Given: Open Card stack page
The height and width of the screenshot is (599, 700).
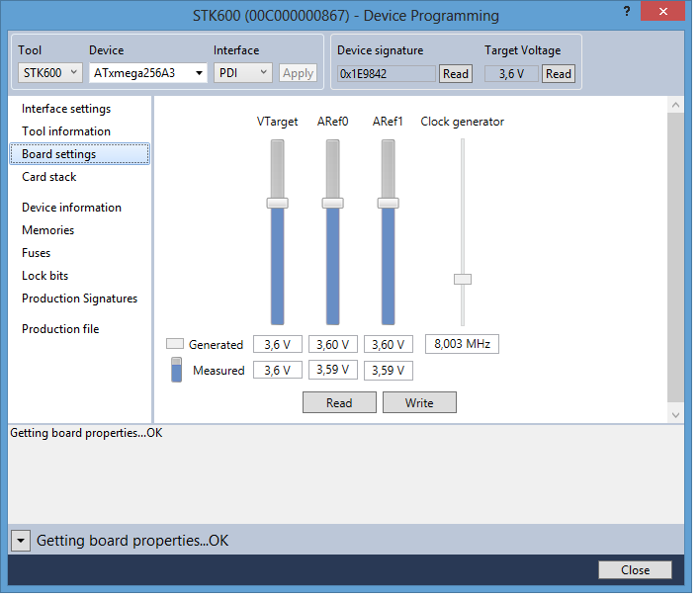Looking at the screenshot, I should pyautogui.click(x=49, y=178).
